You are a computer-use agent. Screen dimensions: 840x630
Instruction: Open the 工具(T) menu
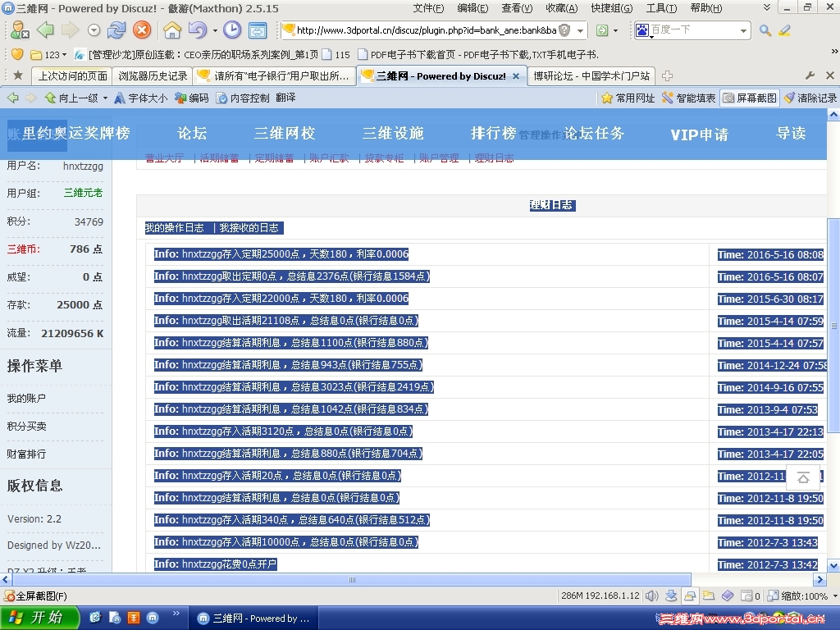pyautogui.click(x=661, y=8)
